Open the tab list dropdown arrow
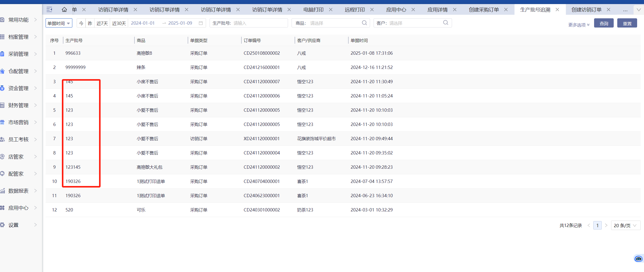 [x=639, y=10]
